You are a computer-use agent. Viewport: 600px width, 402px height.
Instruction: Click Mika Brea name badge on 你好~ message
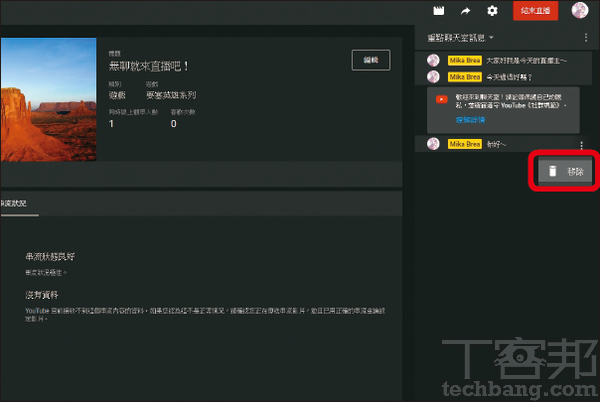click(465, 144)
